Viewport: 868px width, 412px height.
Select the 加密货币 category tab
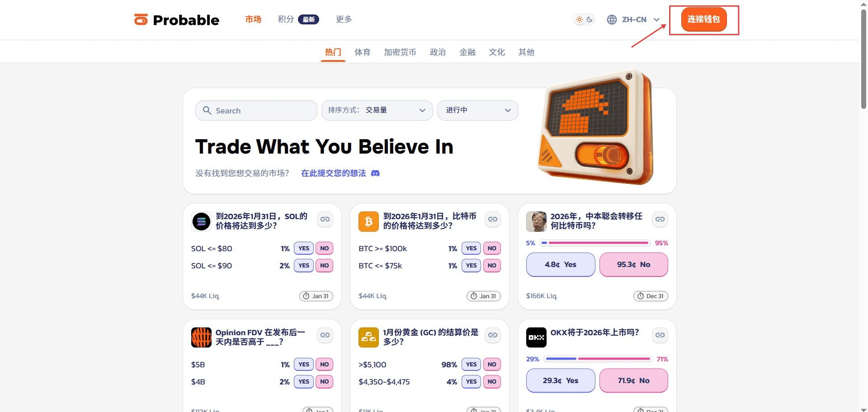[x=400, y=52]
